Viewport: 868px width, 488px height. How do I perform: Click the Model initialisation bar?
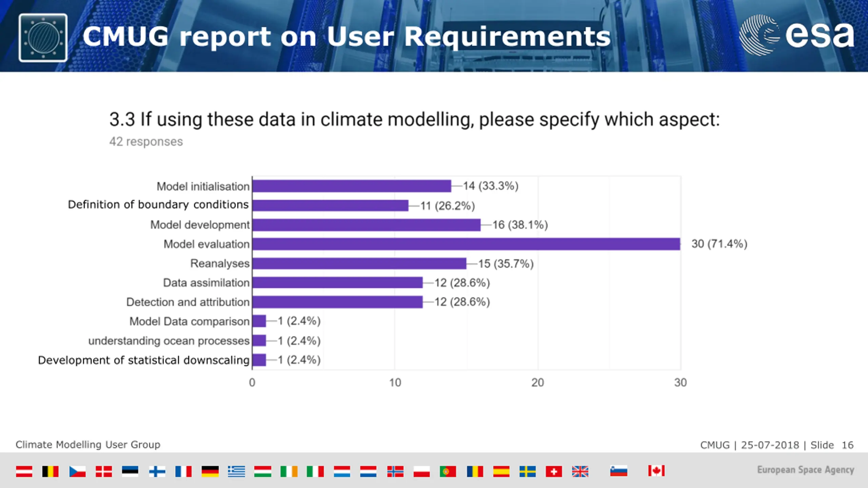pos(352,186)
